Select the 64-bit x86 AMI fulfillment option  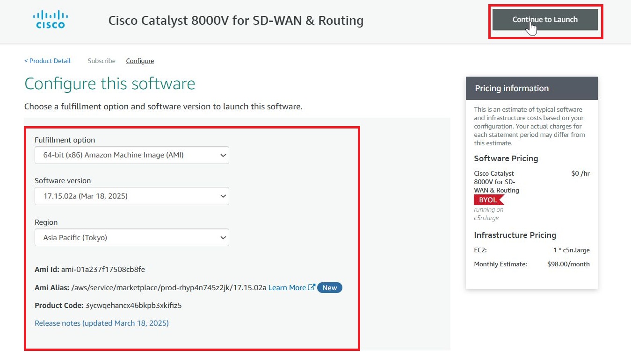[131, 155]
